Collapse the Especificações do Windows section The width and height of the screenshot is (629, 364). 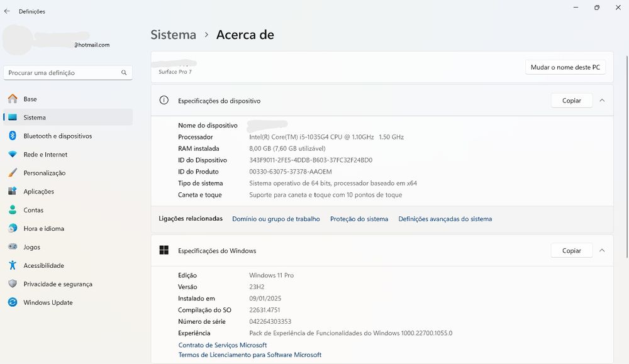tap(602, 250)
